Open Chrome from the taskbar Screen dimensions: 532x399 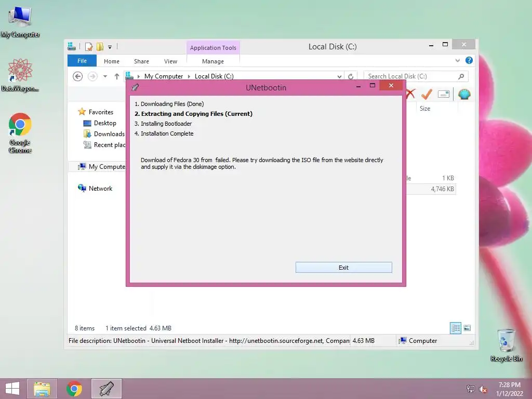[x=74, y=389]
